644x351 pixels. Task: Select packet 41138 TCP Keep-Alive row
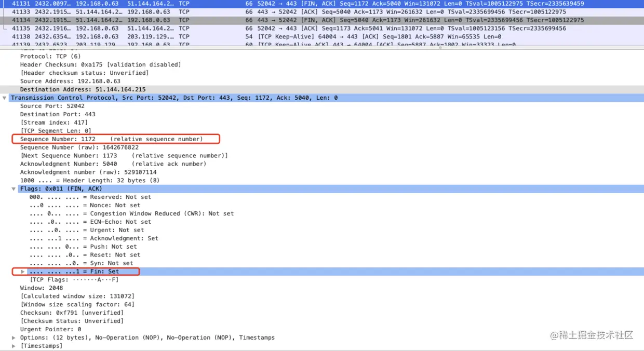pyautogui.click(x=322, y=36)
